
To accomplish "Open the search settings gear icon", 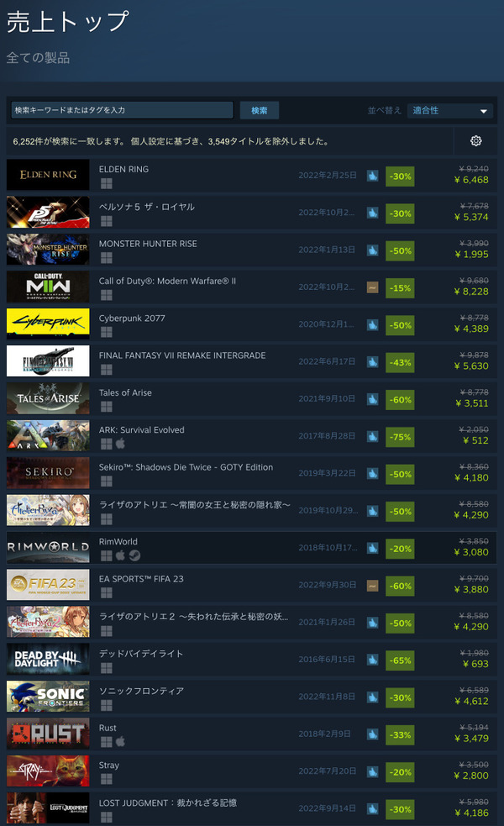I will click(475, 140).
